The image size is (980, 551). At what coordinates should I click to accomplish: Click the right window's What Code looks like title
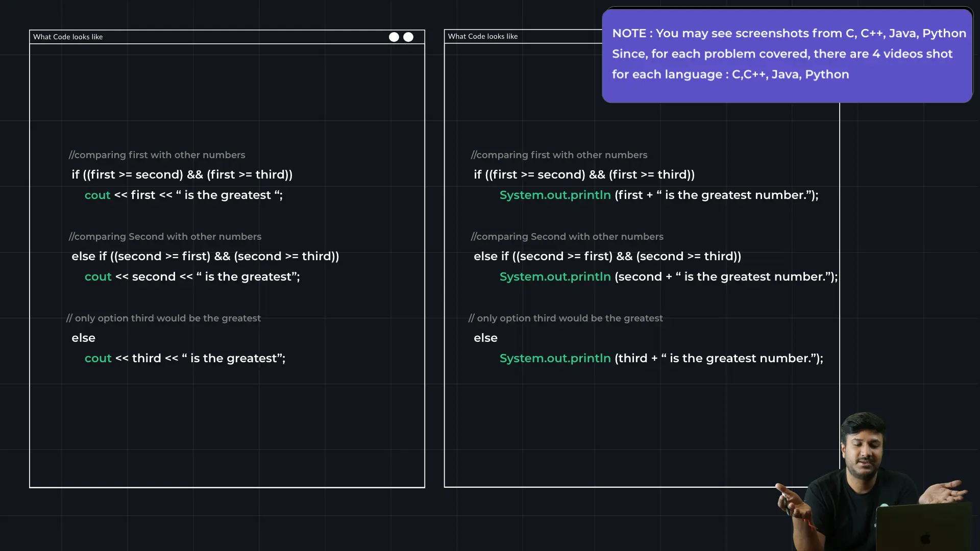[x=483, y=36]
